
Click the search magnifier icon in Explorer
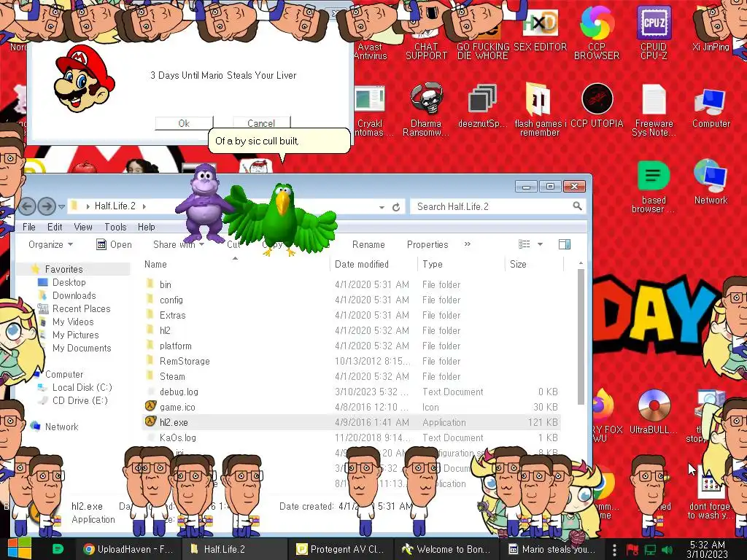pos(578,206)
